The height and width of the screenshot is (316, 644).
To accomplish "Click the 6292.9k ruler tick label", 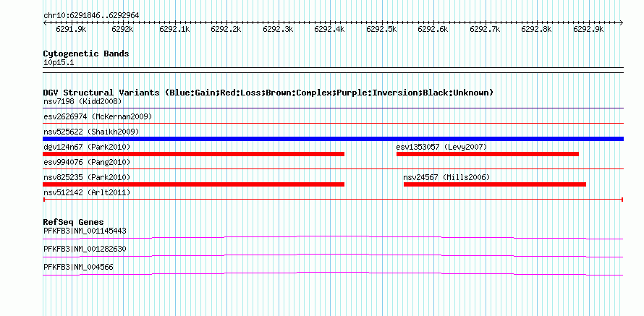I will [588, 29].
